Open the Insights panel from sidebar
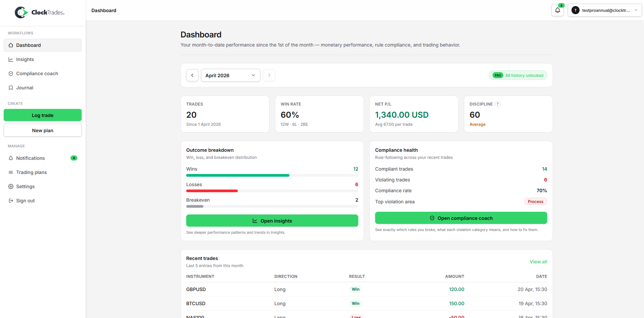The width and height of the screenshot is (644, 318). 25,59
